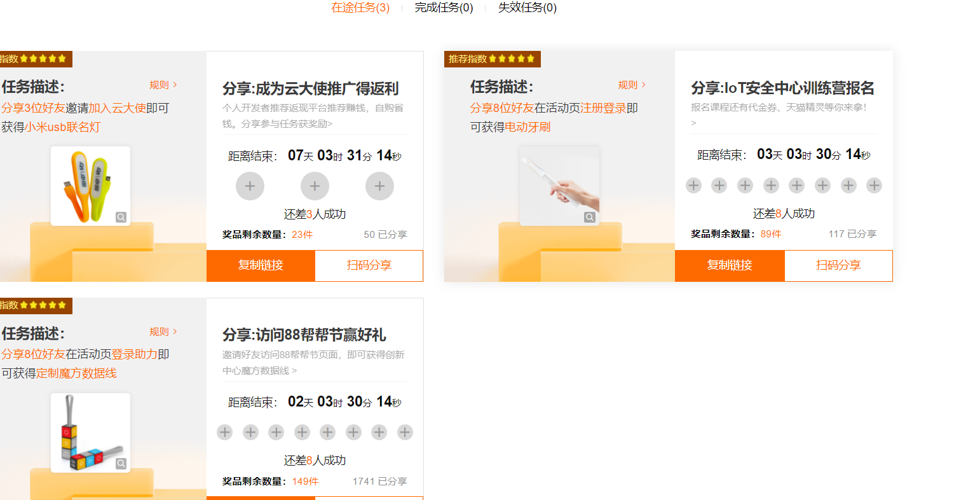Click fourth plus slot in IoT安全中心 task
This screenshot has width=980, height=500.
point(771,185)
